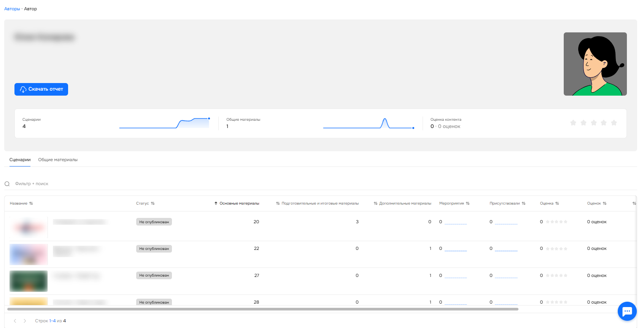Click rating stars in the 20-materials row

pos(557,222)
